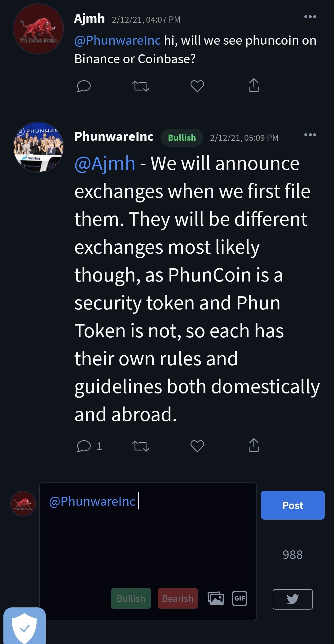The height and width of the screenshot is (644, 334).
Task: Like Ajmh's post about phuncoin
Action: click(197, 86)
